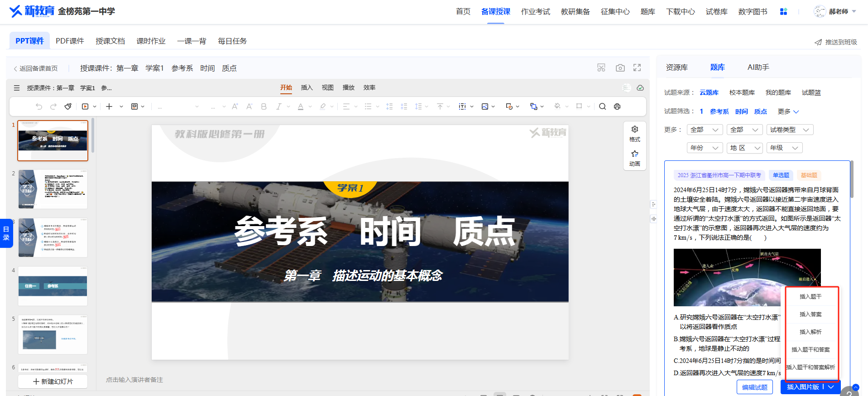
Task: Open the text alignment tool
Action: pyautogui.click(x=346, y=106)
